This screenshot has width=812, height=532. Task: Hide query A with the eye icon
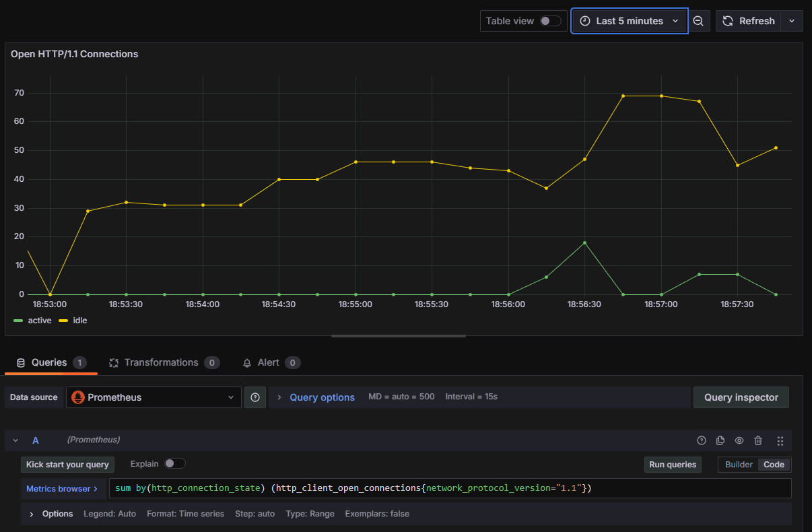tap(739, 440)
